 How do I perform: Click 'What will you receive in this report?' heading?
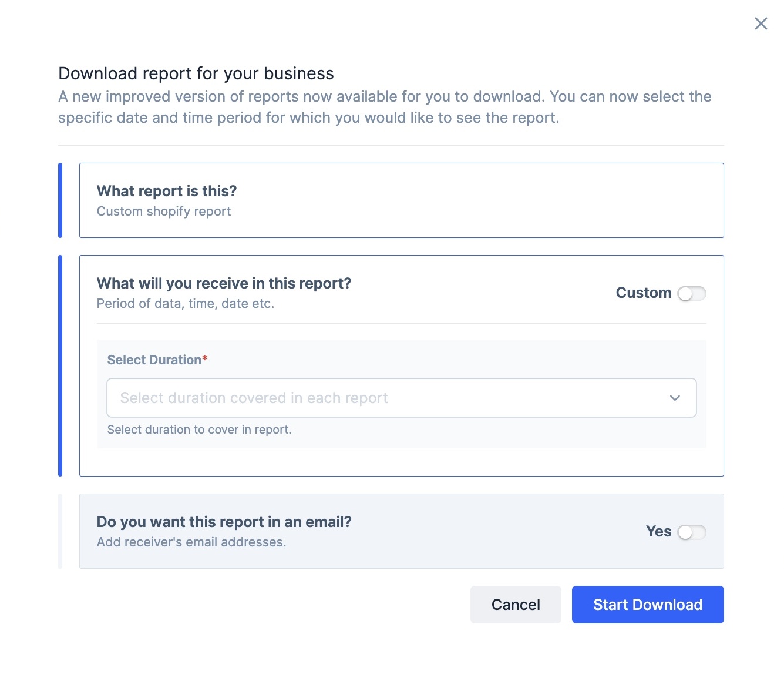224,283
